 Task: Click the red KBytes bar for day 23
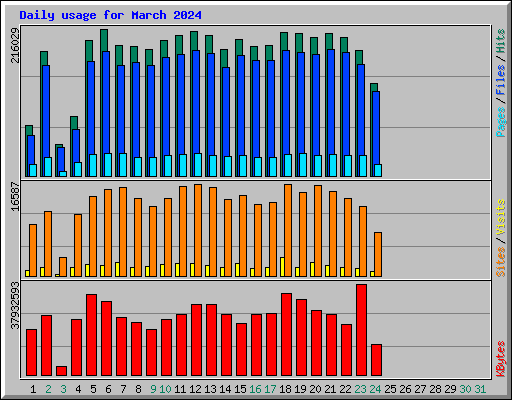click(x=361, y=330)
